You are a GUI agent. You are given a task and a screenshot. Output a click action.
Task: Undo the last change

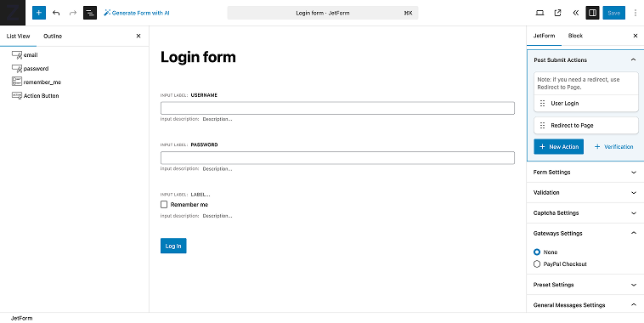coord(56,13)
